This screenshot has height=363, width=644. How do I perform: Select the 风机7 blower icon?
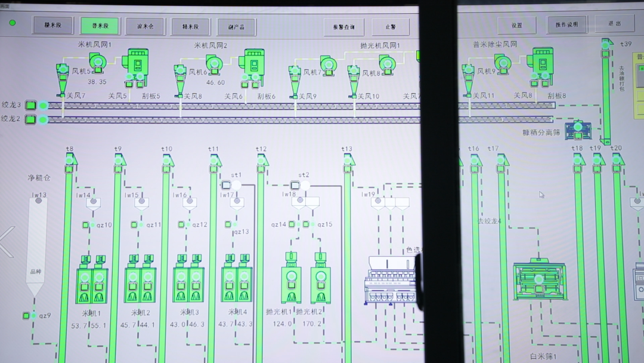click(328, 65)
